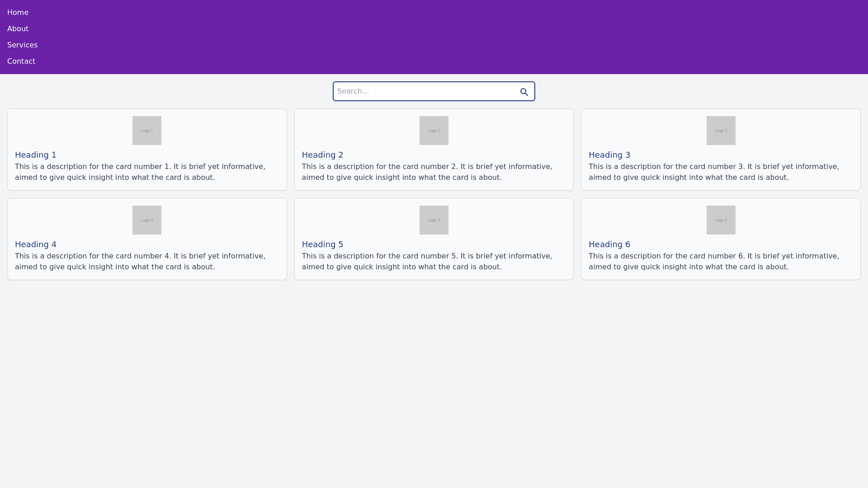Click the Heading 1 title

click(36, 155)
